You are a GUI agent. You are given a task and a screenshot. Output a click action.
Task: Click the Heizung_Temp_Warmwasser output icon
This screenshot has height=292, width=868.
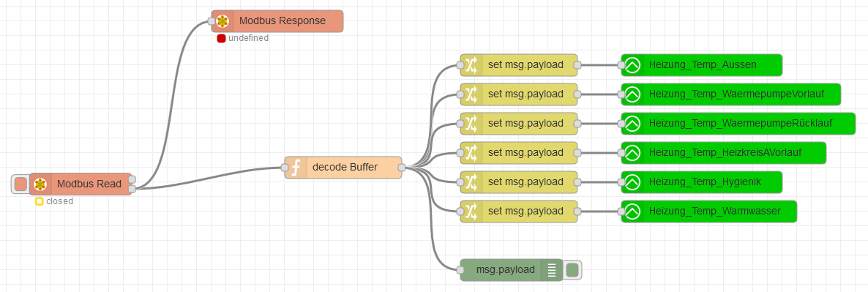click(633, 211)
